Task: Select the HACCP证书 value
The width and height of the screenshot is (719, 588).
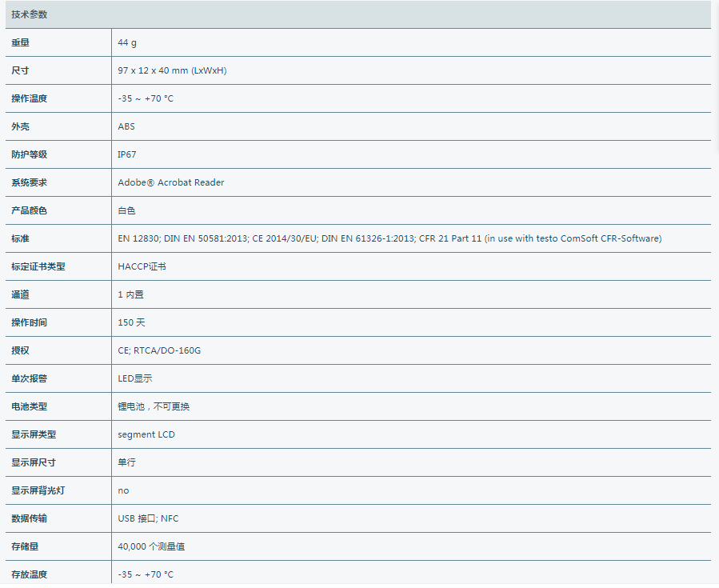Action: (x=142, y=266)
